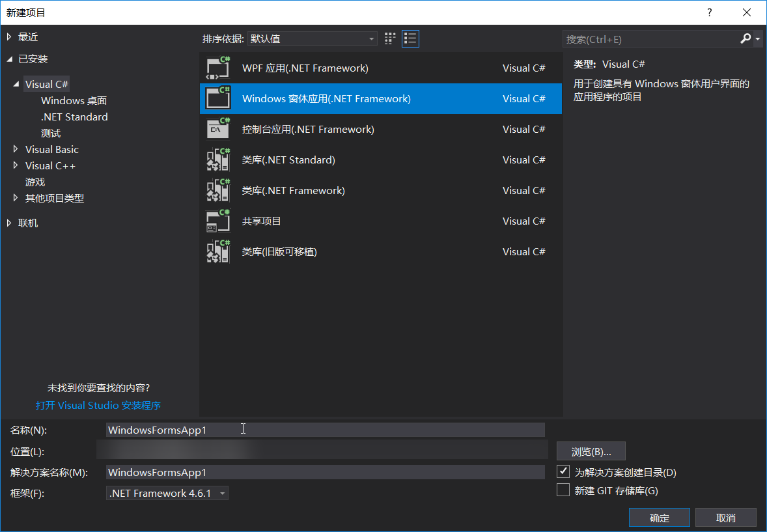Select .NET Standard category
The height and width of the screenshot is (532, 767).
(x=74, y=117)
